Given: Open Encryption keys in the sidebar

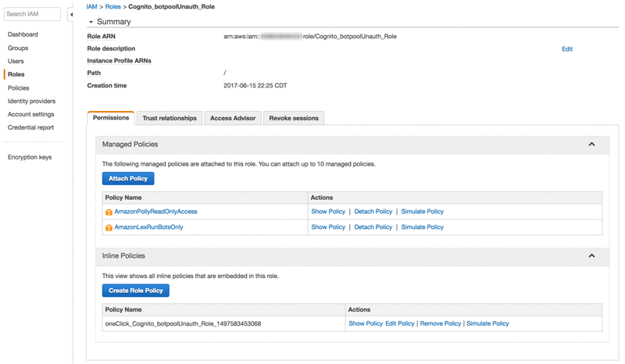Looking at the screenshot, I should coord(30,157).
